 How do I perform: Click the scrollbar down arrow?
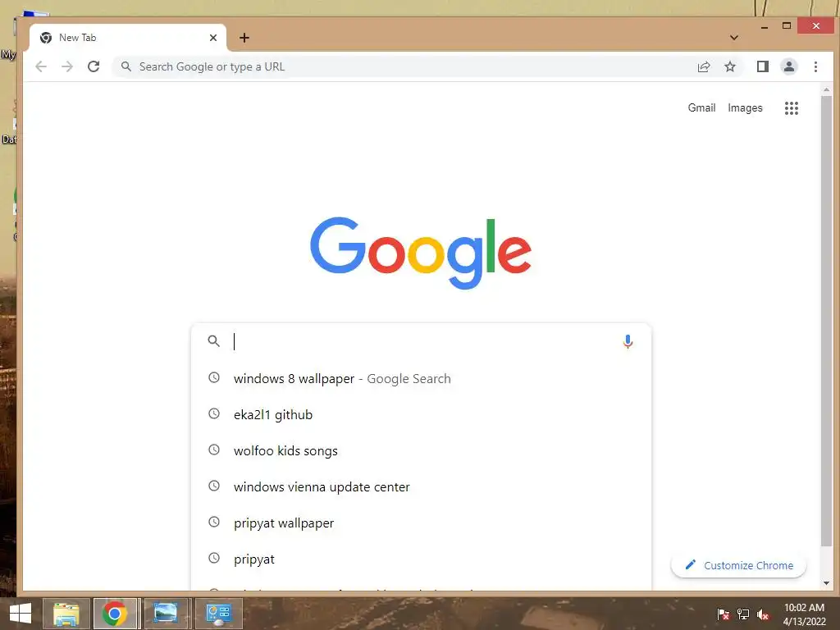point(826,583)
